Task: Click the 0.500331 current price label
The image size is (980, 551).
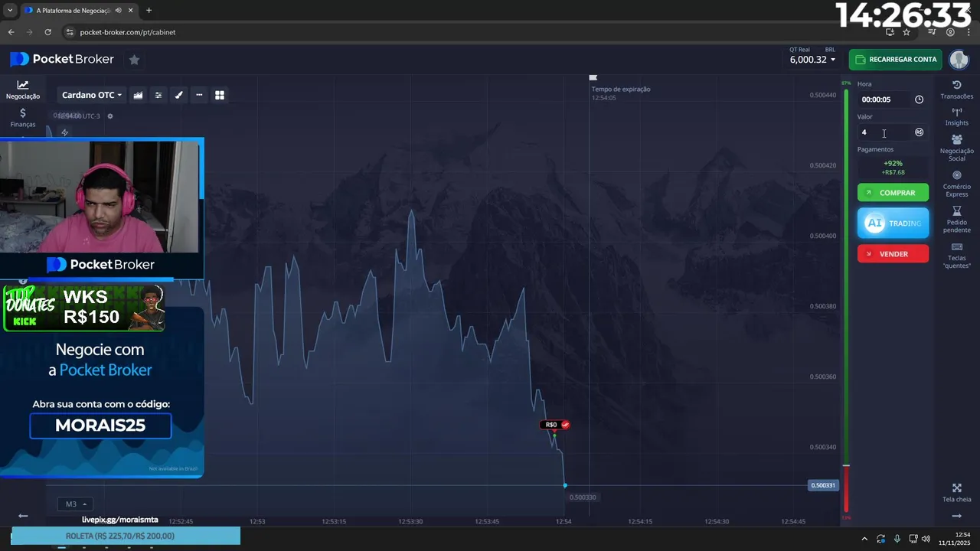Action: [823, 485]
